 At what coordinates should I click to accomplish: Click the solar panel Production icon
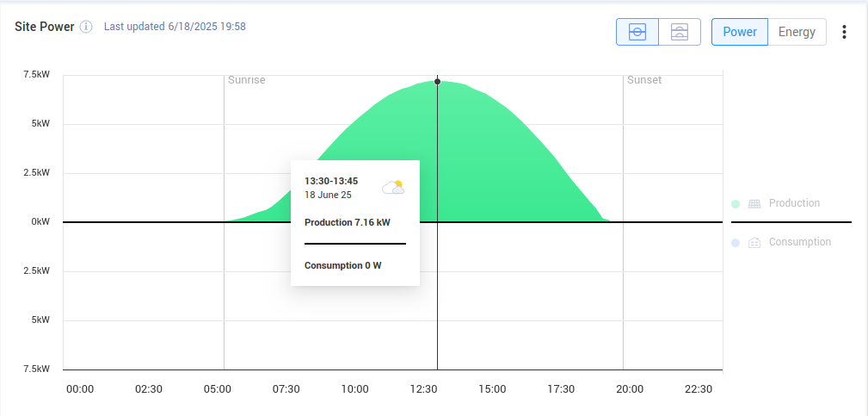point(754,204)
